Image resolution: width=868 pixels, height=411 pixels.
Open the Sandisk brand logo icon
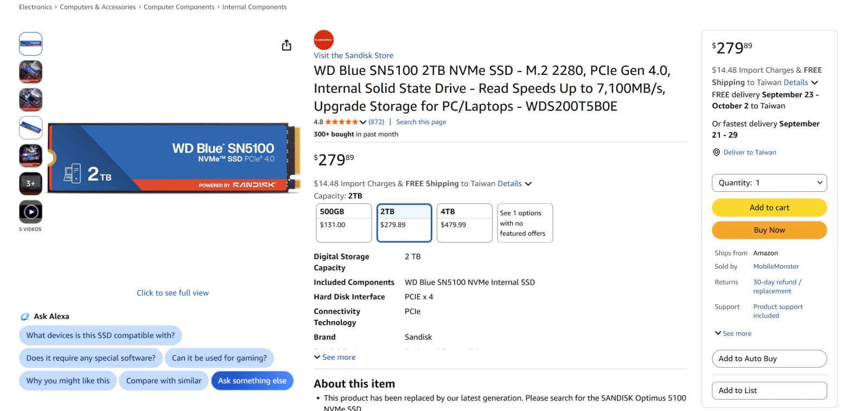pos(323,40)
